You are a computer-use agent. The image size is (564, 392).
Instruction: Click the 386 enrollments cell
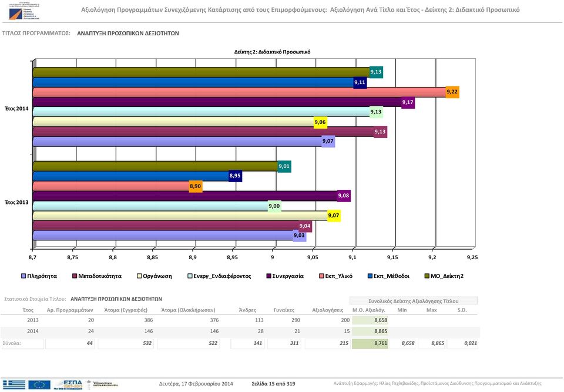(149, 320)
